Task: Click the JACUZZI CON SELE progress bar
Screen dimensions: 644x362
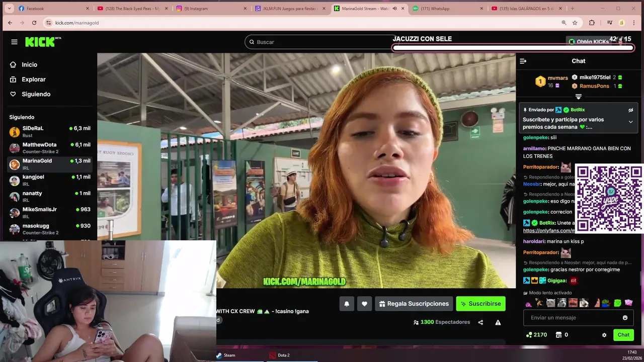Action: [x=513, y=48]
